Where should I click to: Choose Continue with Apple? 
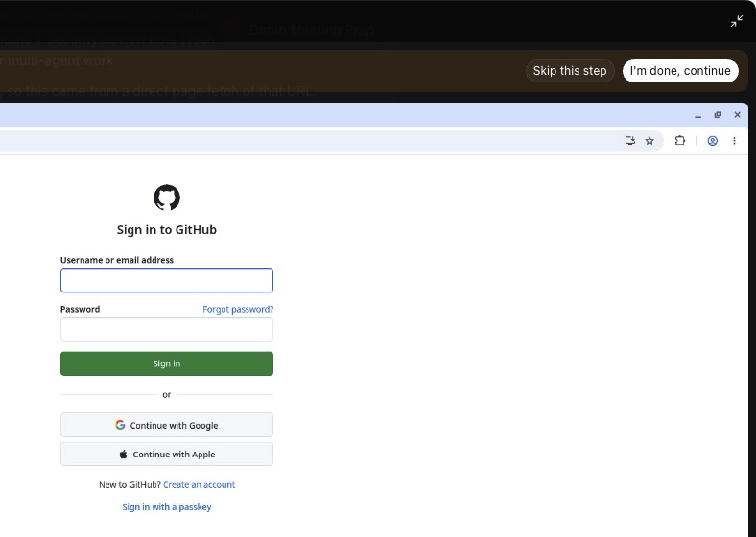point(167,455)
